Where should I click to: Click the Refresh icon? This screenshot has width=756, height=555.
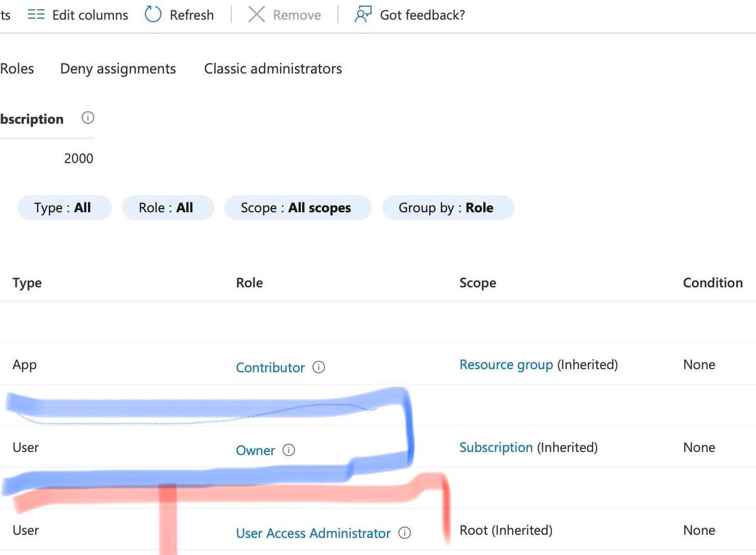(x=153, y=14)
